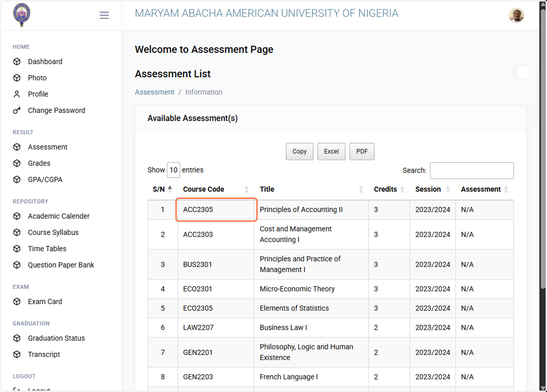Image resolution: width=547 pixels, height=392 pixels.
Task: Click title Cost and Management Accounting I
Action: coord(296,234)
